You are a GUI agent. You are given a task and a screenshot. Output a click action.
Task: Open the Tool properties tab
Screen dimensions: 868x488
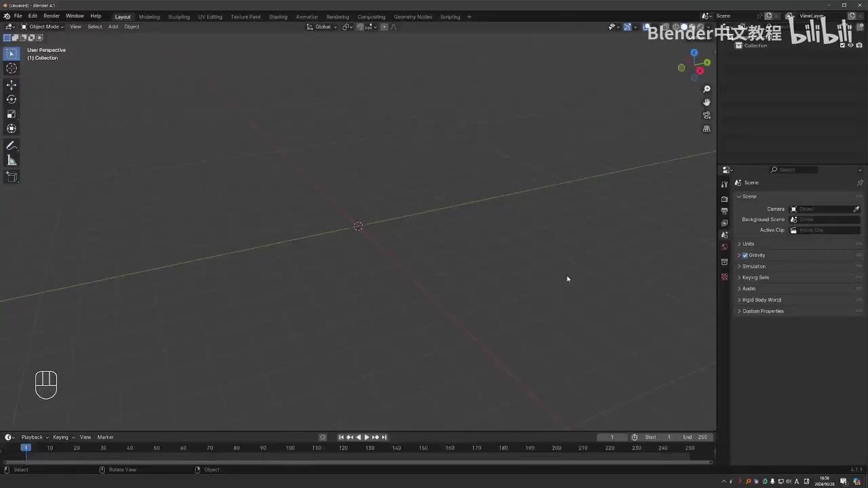pyautogui.click(x=724, y=184)
